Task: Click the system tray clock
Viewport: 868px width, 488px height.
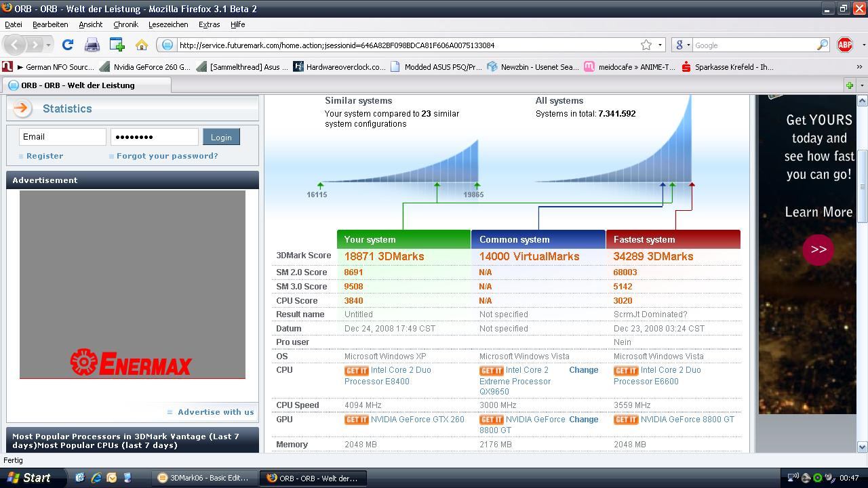Action: pos(849,478)
